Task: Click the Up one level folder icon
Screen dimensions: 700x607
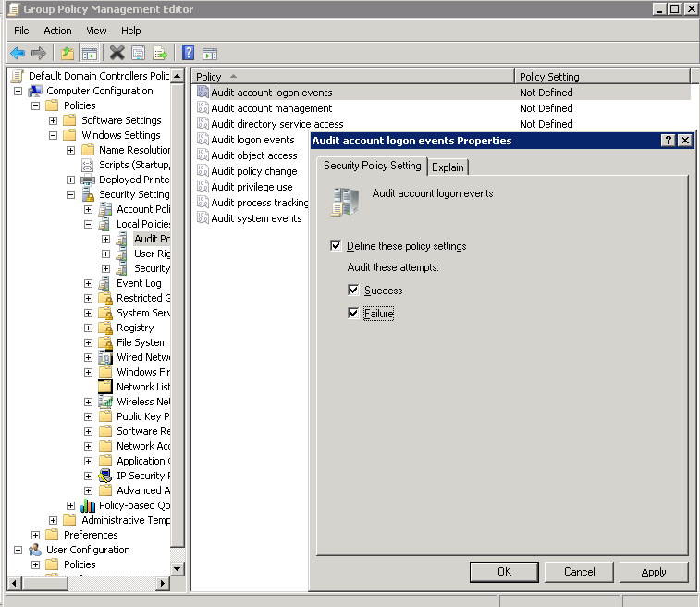Action: pyautogui.click(x=68, y=54)
